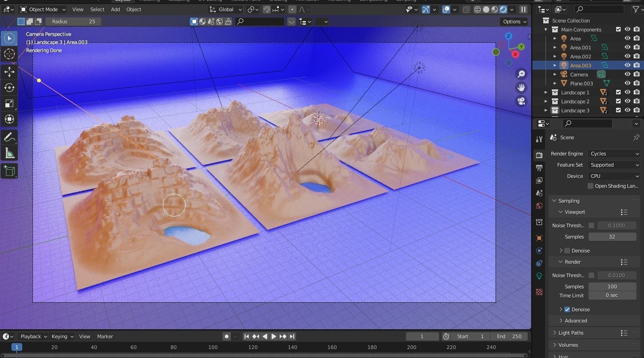Open Global transform orientation dropdown
The width and height of the screenshot is (644, 358).
coord(226,9)
